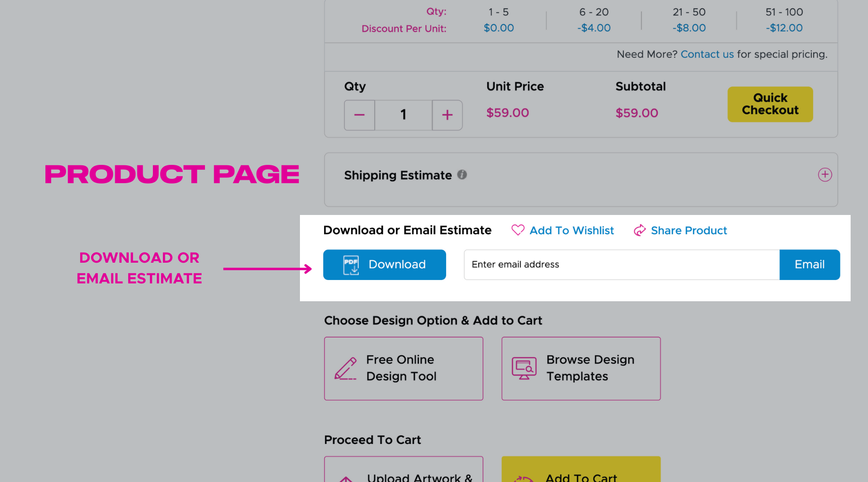This screenshot has width=868, height=482.
Task: Click the pencil Free Online Design icon
Action: point(346,369)
